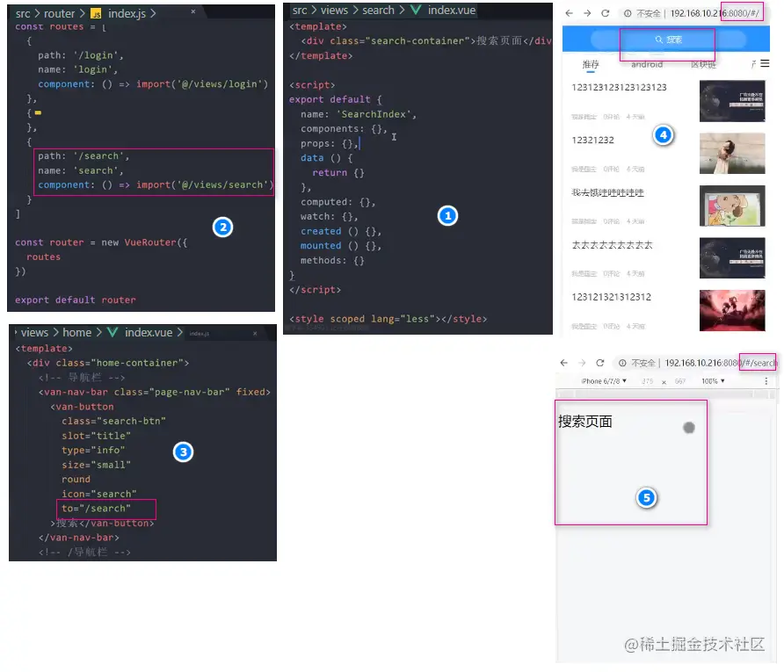Viewport: 784px width, 672px height.
Task: Click the 375 width field
Action: 647,381
